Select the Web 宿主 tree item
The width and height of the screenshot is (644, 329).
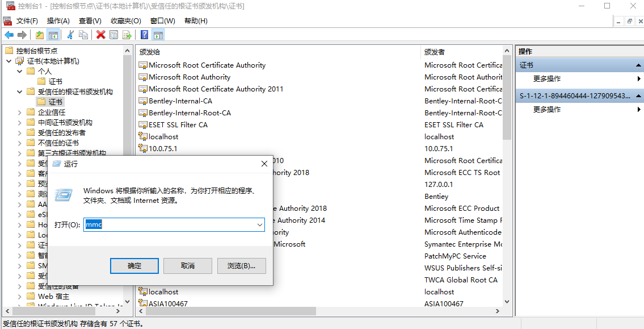click(54, 296)
